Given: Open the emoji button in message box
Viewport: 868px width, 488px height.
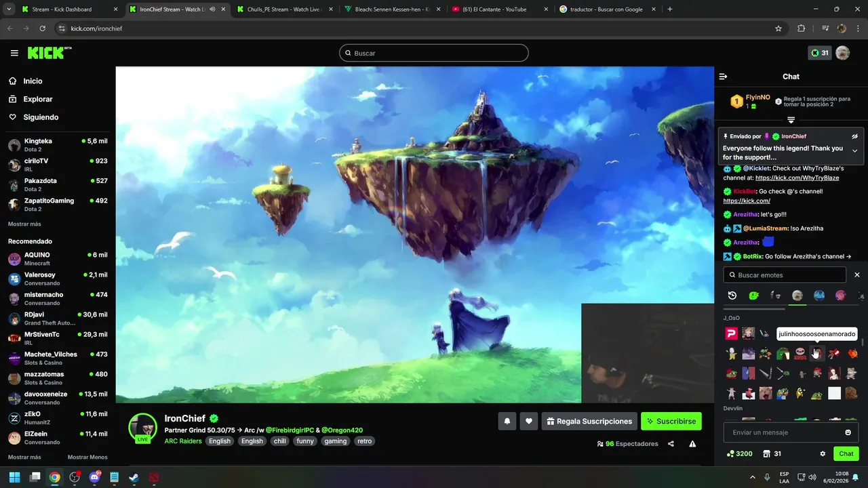Looking at the screenshot, I should (848, 432).
